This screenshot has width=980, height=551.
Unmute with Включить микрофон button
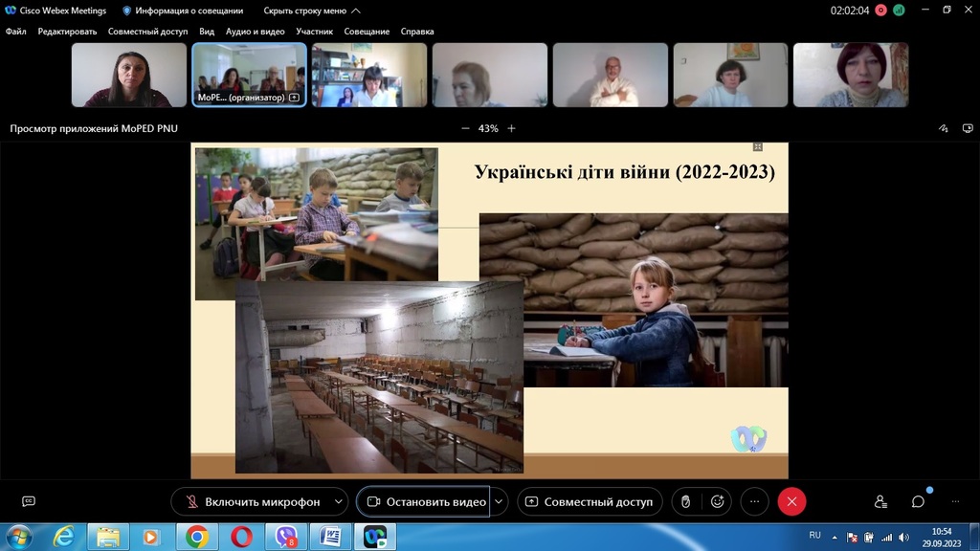click(x=252, y=501)
